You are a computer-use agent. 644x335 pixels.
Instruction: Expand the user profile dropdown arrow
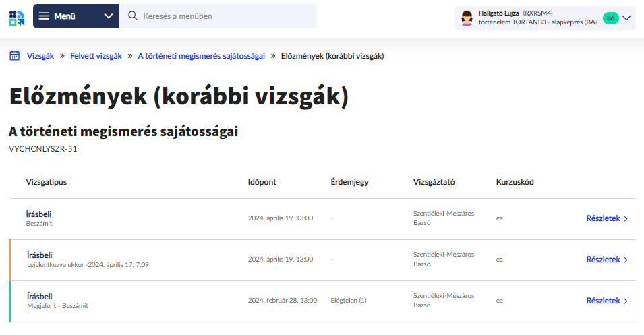tap(626, 18)
